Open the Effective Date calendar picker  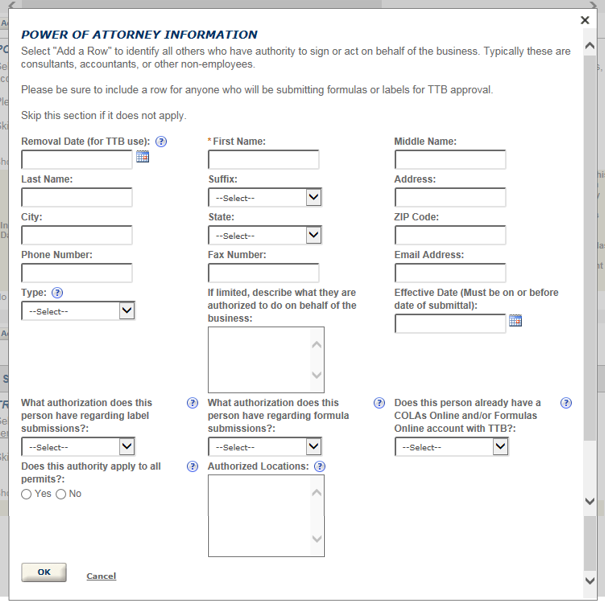[x=515, y=321]
